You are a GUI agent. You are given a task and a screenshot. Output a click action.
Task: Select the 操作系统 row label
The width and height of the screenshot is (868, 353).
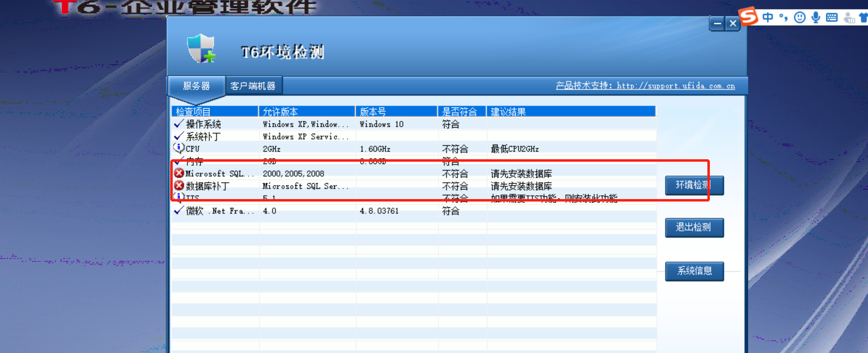pyautogui.click(x=203, y=124)
